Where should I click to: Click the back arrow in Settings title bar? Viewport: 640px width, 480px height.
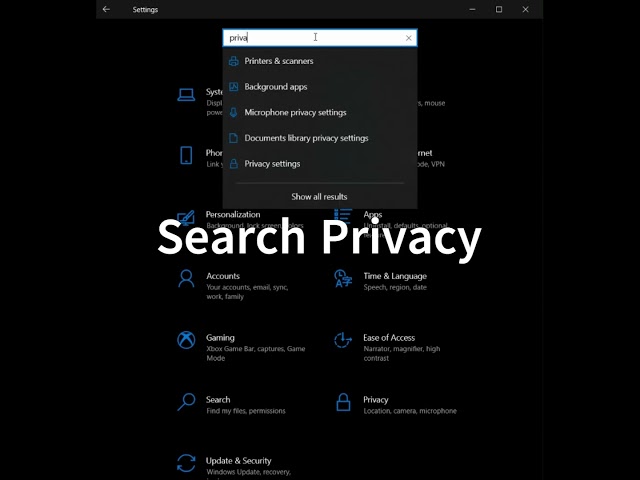(106, 9)
